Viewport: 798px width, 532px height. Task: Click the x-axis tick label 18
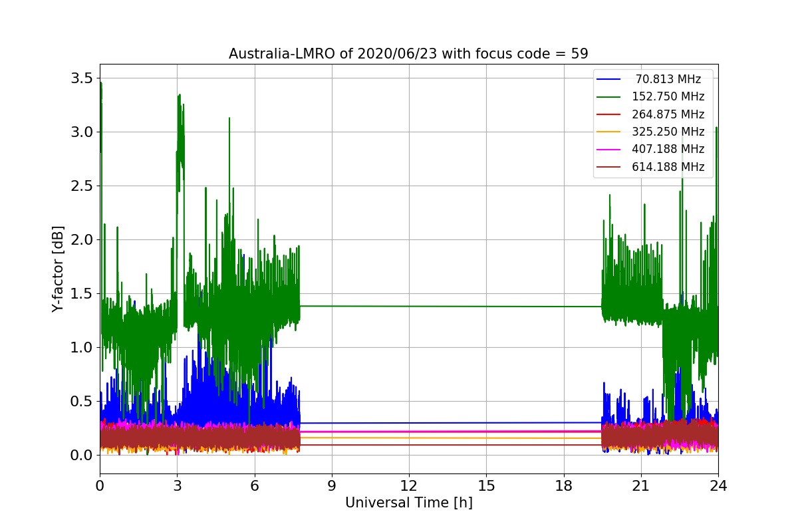coord(563,486)
